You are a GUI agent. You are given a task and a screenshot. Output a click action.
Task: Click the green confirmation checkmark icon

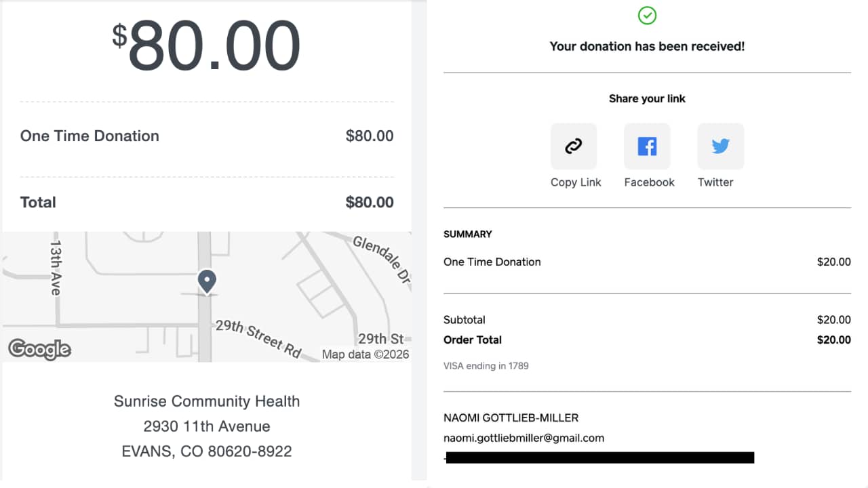(647, 16)
